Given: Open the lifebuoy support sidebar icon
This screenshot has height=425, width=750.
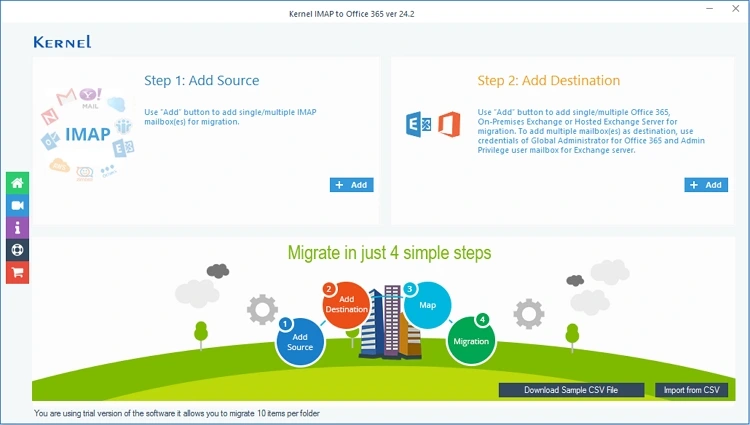Looking at the screenshot, I should 18,250.
